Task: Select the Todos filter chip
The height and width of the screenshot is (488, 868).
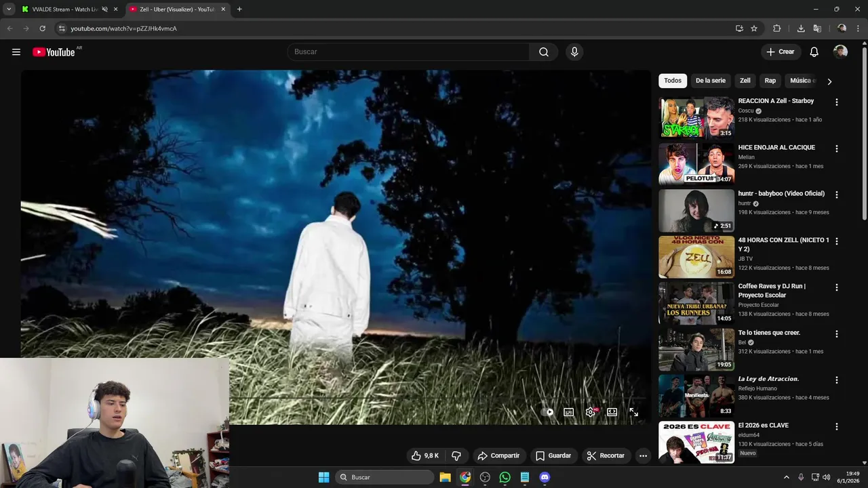Action: pos(673,81)
